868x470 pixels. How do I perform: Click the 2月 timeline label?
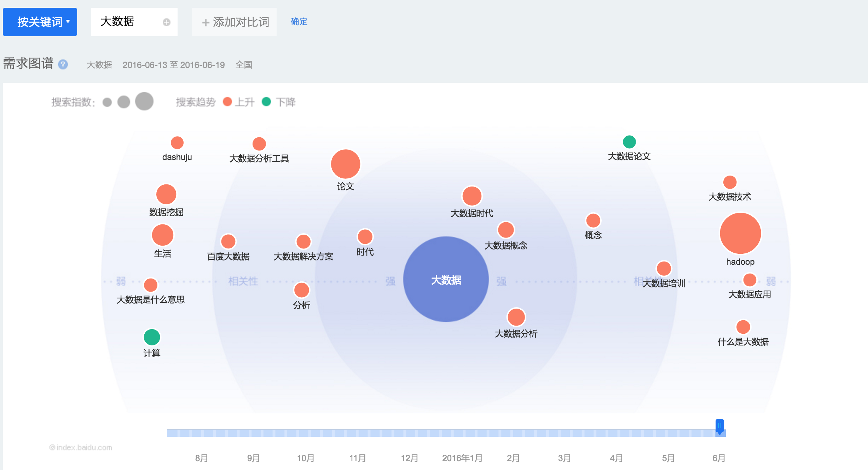[513, 458]
